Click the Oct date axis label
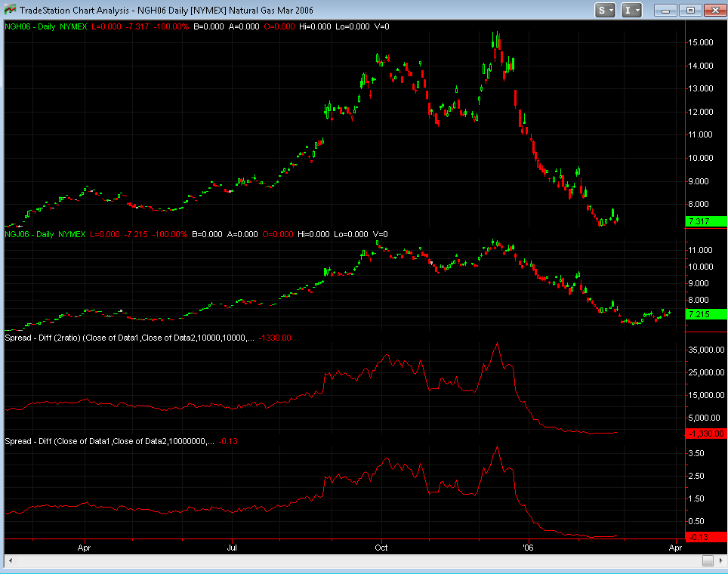The image size is (728, 574). coord(381,548)
